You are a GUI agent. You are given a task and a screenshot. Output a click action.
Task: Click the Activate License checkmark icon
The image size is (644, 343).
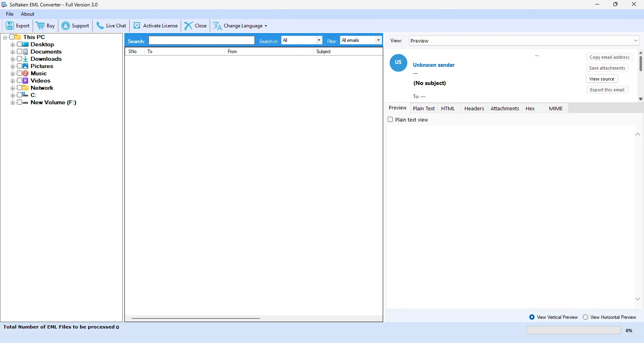137,25
